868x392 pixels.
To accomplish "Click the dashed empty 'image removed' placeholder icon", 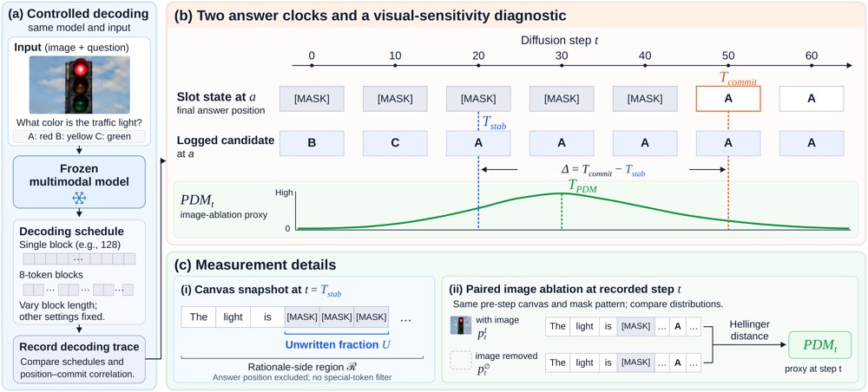I will [462, 361].
